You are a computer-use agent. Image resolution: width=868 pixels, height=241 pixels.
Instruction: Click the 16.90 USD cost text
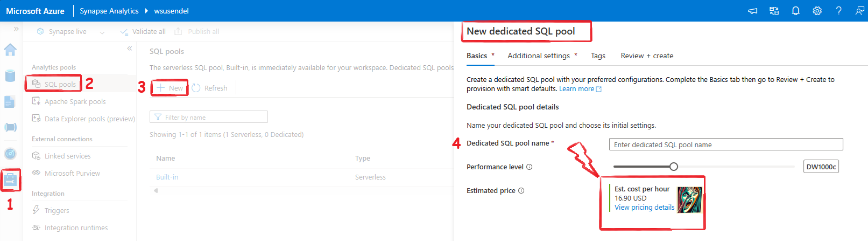point(631,198)
